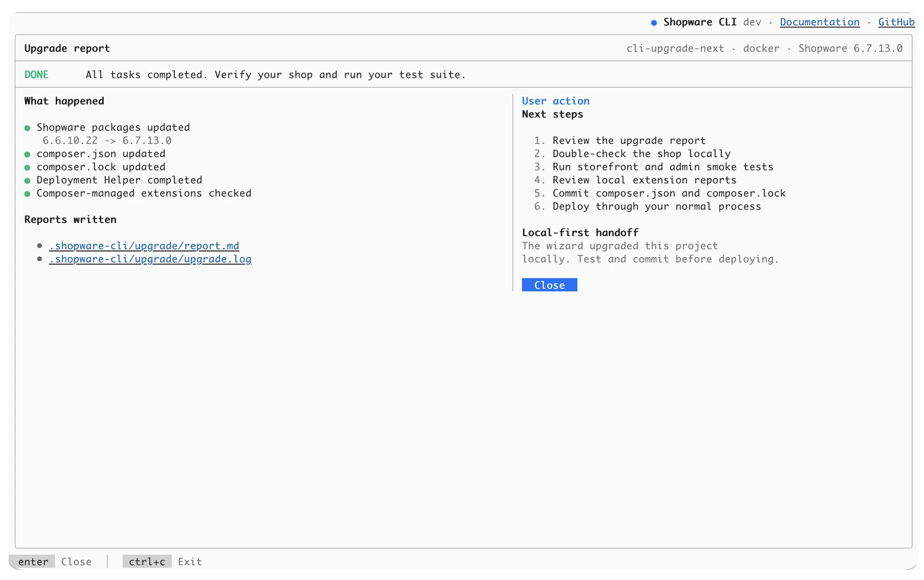This screenshot has height=580, width=924.
Task: Click version text '6.6.10.22 -> 6.7.13.0'
Action: [x=107, y=141]
